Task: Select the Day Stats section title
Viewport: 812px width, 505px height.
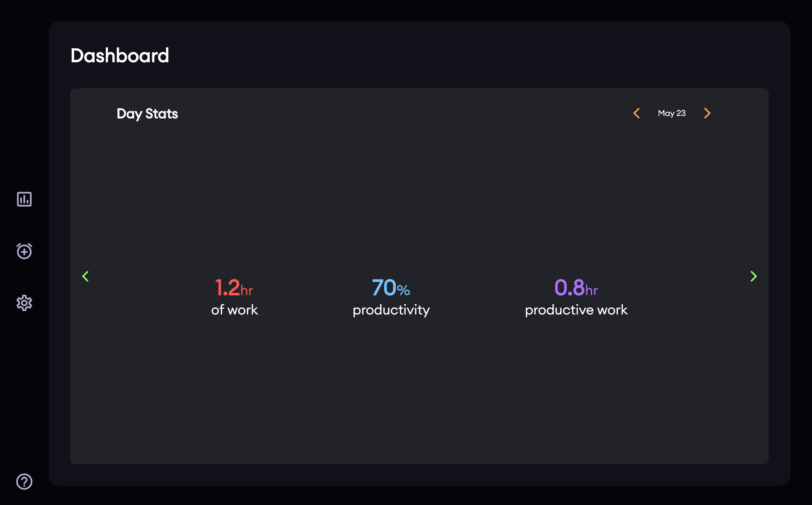Action: click(147, 114)
